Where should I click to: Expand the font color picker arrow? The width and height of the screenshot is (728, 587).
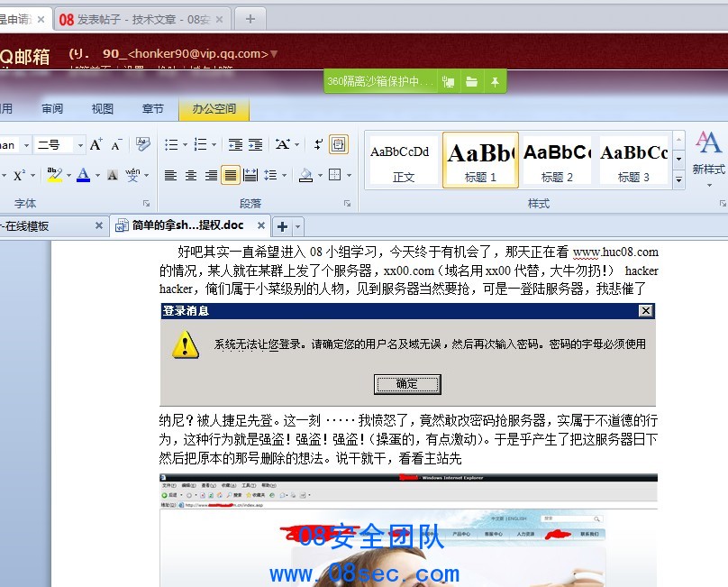(x=97, y=175)
